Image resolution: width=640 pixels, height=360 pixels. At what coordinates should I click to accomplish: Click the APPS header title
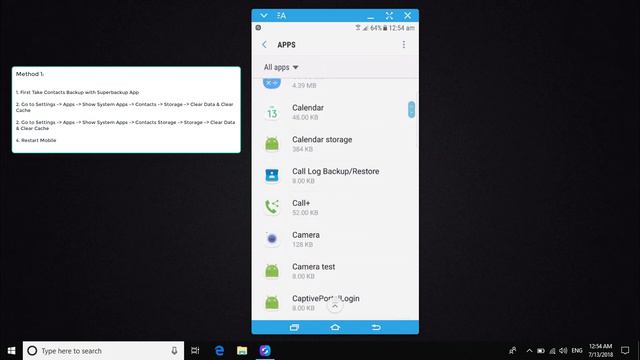286,45
